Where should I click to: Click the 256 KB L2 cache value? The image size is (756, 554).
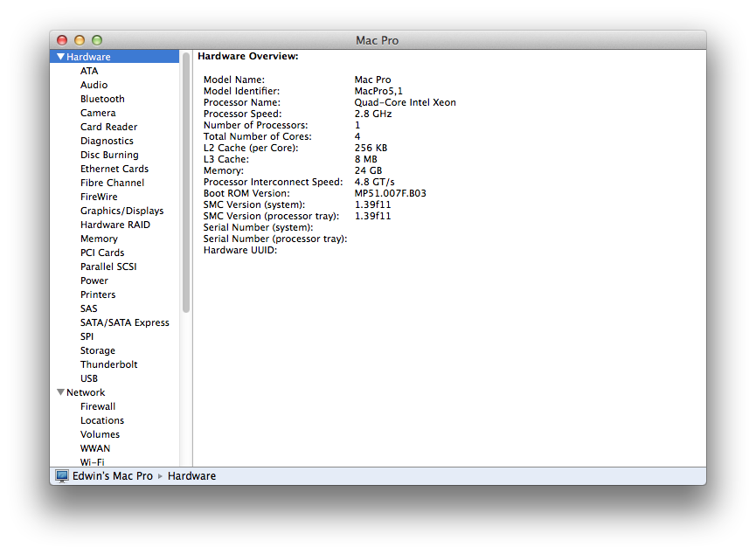371,148
